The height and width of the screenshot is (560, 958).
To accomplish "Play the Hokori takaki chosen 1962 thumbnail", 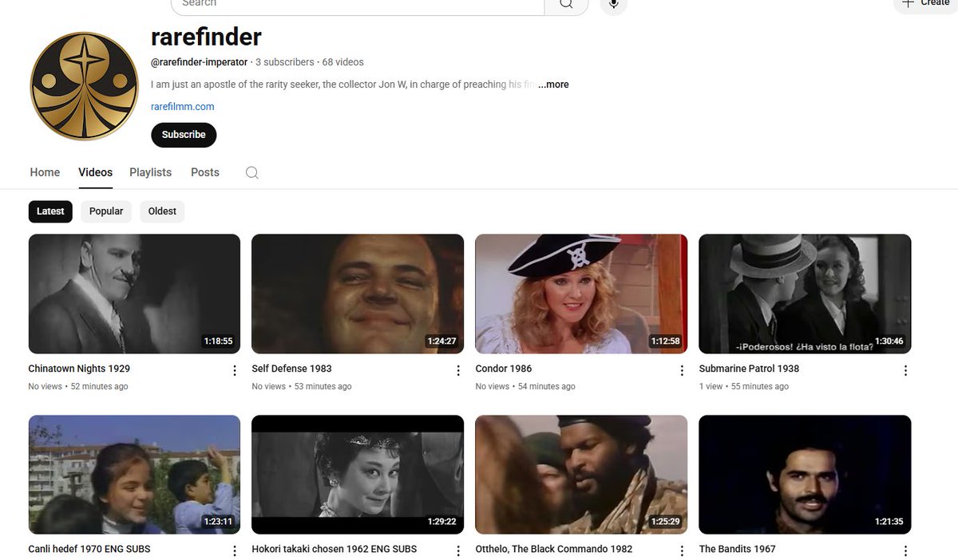I will point(358,475).
